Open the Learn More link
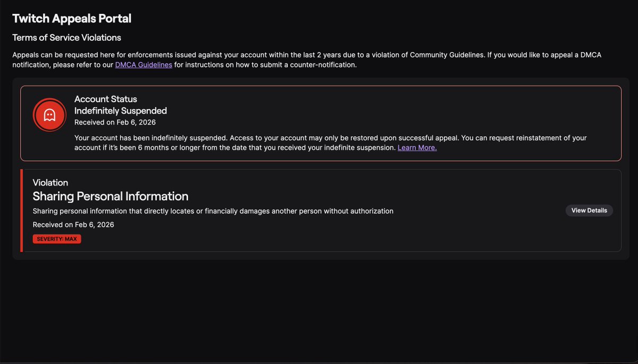Screen dimensions: 638x364 coord(417,147)
